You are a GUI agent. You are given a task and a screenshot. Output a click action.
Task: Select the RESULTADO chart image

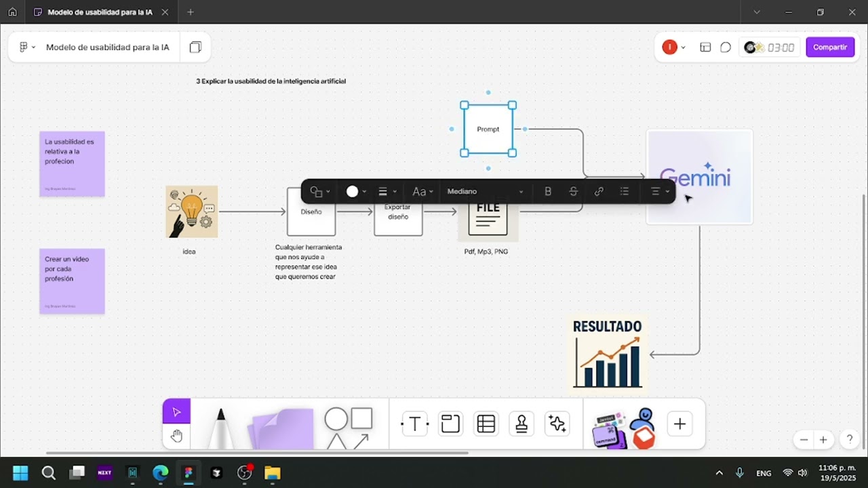607,354
